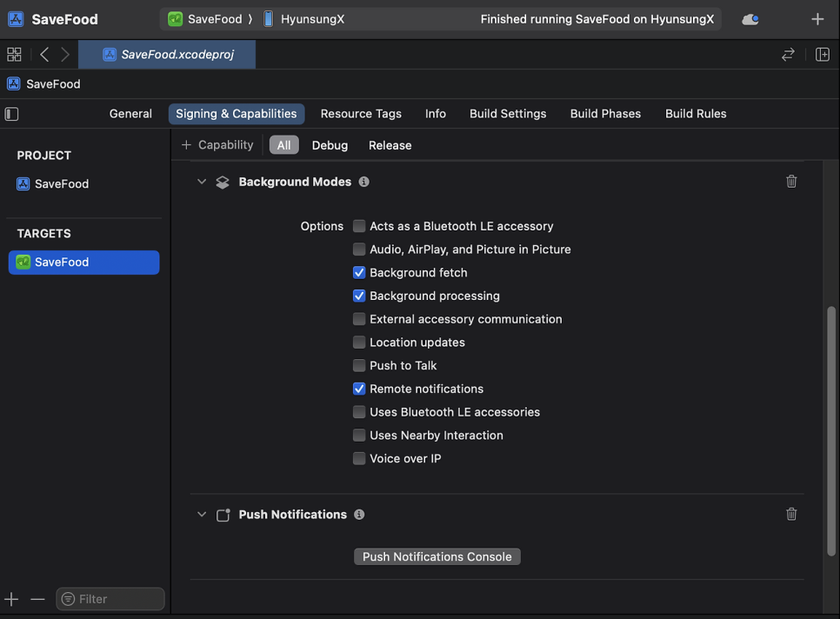
Task: Open the General tab
Action: click(130, 114)
